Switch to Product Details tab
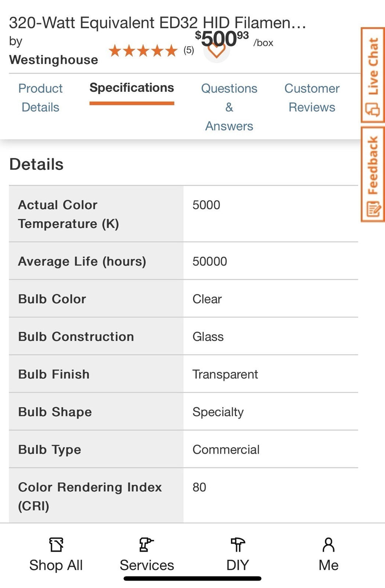 [x=40, y=97]
